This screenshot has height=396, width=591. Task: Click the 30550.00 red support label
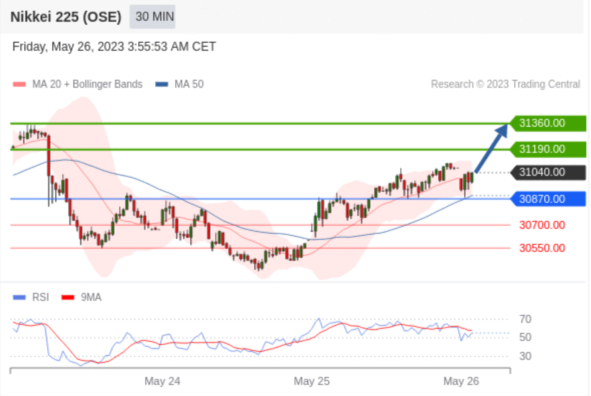coord(542,248)
